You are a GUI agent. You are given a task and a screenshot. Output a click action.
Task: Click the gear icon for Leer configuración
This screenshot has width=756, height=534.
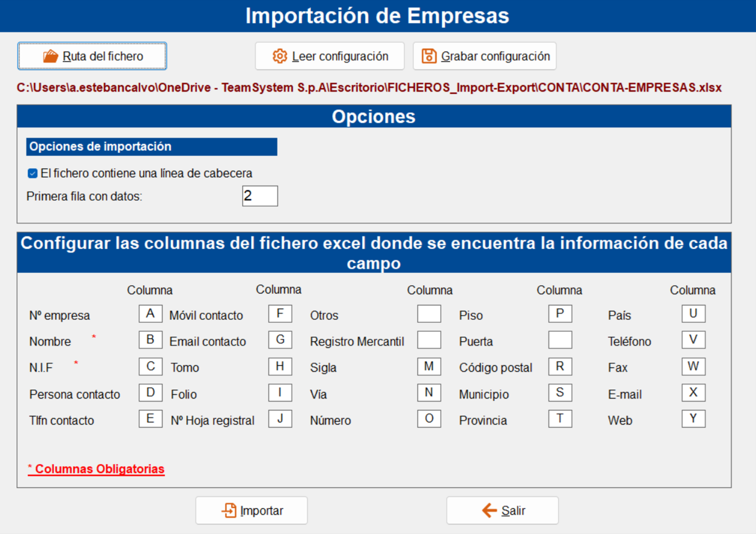[280, 56]
